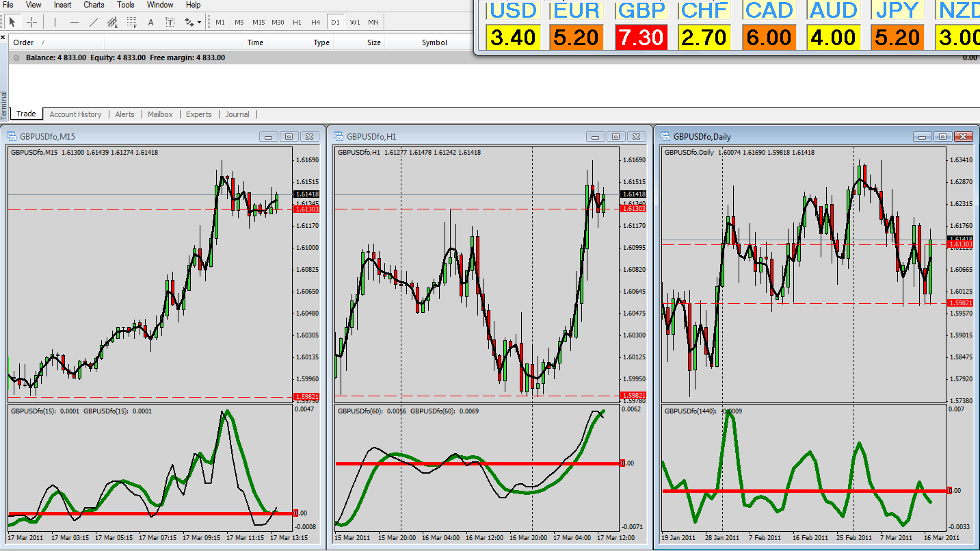Click the vertical Terminal panel label

(x=3, y=106)
